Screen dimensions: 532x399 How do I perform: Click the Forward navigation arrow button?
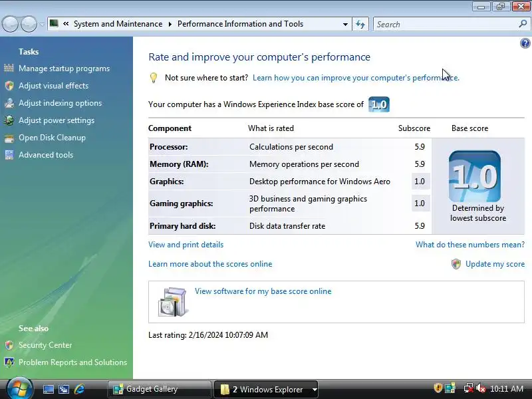[x=29, y=24]
